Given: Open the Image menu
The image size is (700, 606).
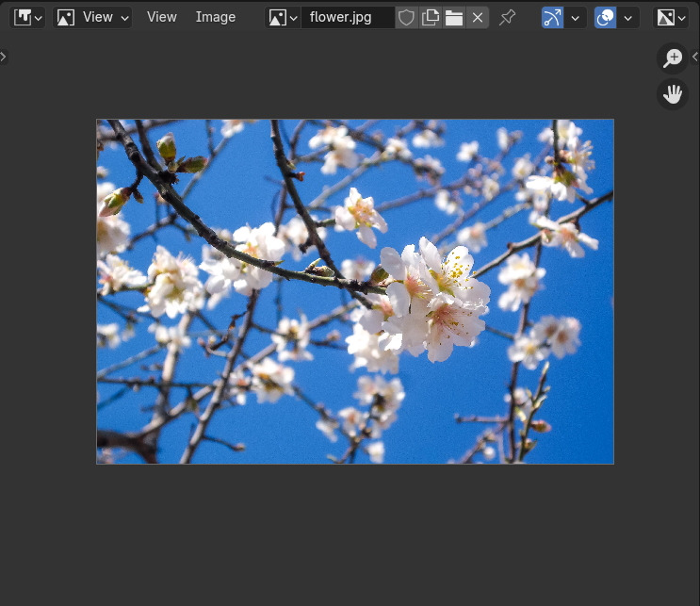Looking at the screenshot, I should pyautogui.click(x=215, y=17).
